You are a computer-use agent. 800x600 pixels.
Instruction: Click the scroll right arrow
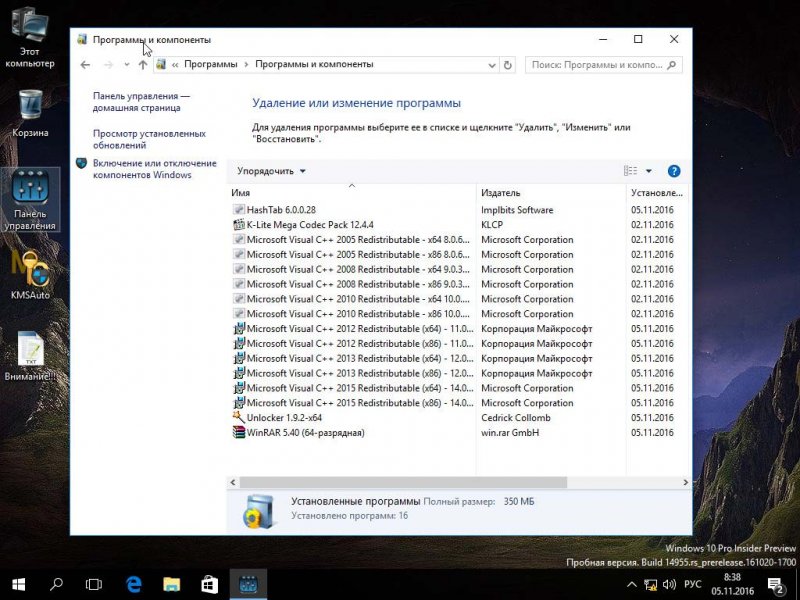tap(685, 482)
